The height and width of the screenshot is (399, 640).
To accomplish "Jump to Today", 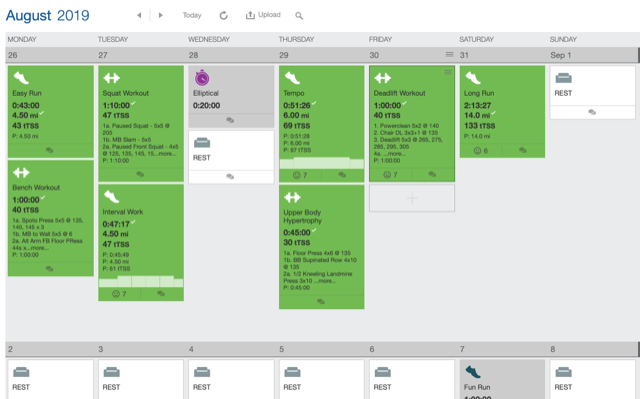I will pos(192,15).
